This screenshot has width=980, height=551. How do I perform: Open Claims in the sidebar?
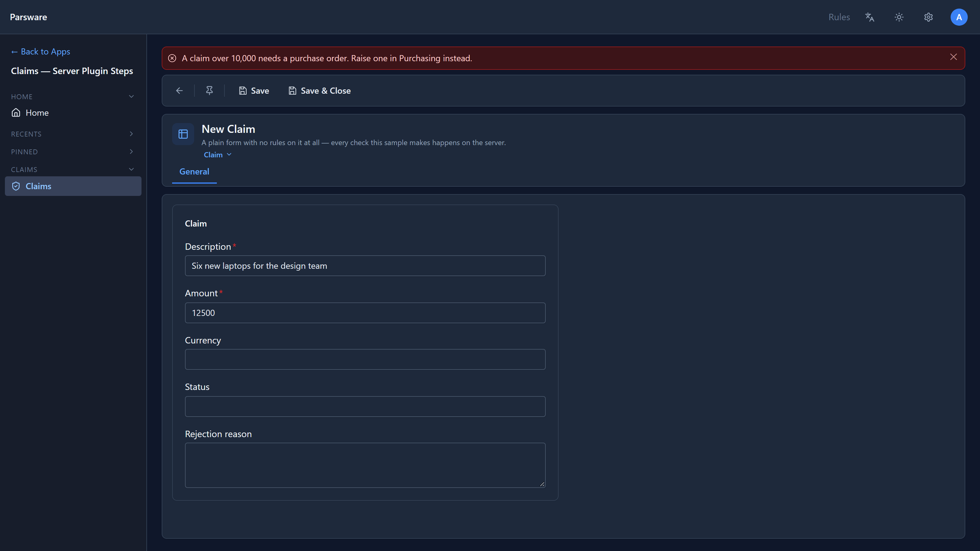coord(73,186)
